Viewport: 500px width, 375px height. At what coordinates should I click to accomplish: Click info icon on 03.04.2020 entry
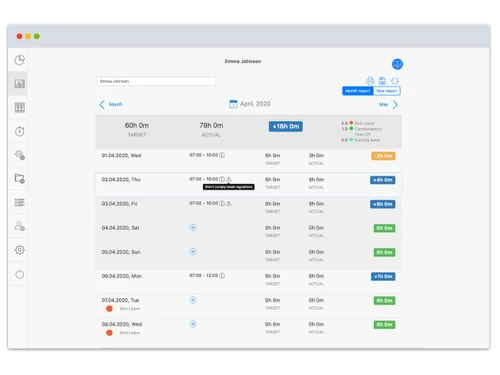tap(222, 203)
